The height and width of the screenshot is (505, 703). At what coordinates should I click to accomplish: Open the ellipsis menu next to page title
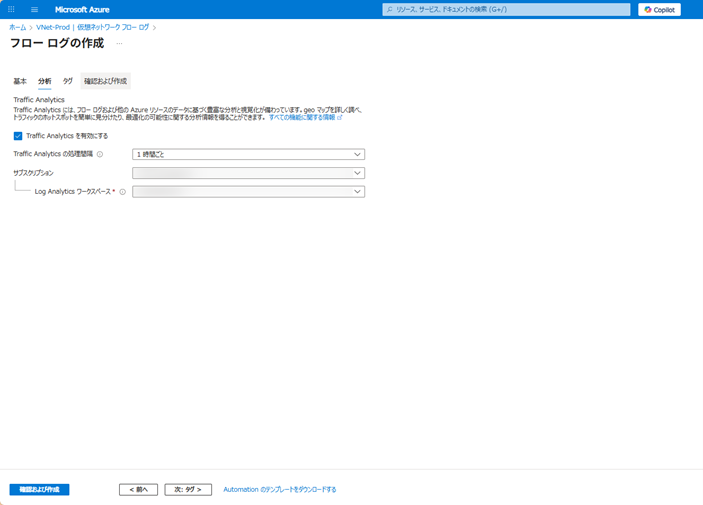[119, 44]
